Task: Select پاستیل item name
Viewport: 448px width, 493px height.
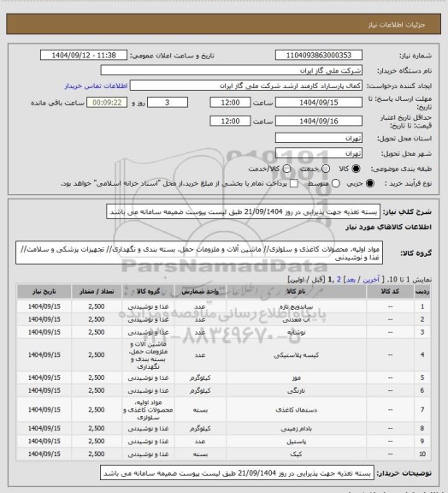Action: click(x=296, y=442)
